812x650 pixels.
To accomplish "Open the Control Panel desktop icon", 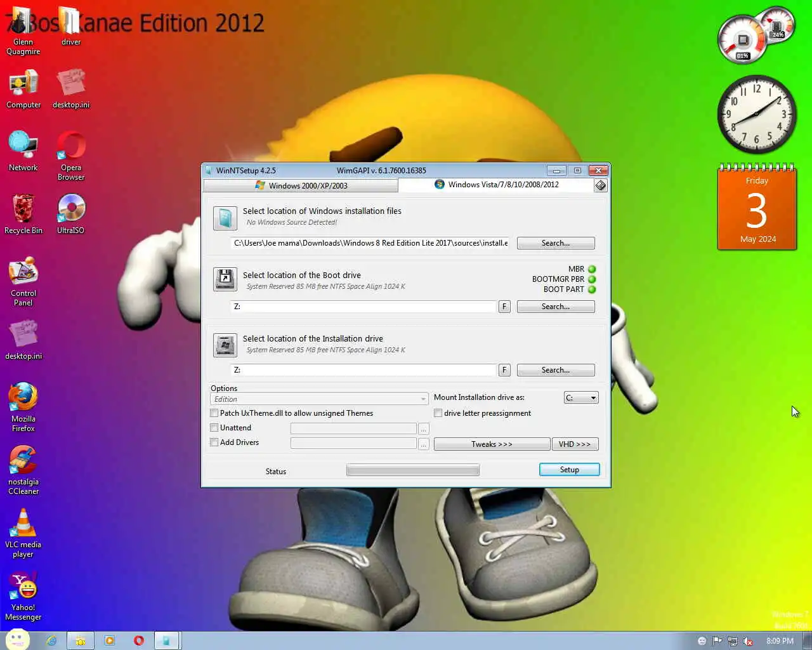I will coord(23,282).
